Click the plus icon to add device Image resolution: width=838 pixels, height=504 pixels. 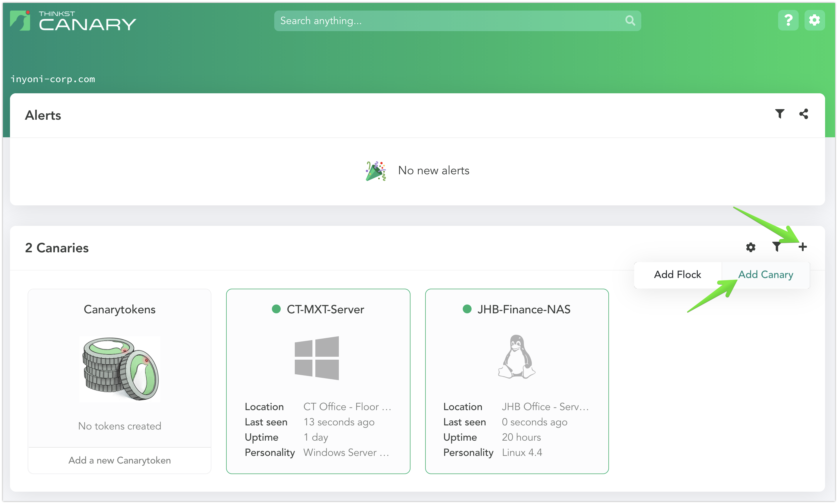pyautogui.click(x=802, y=247)
